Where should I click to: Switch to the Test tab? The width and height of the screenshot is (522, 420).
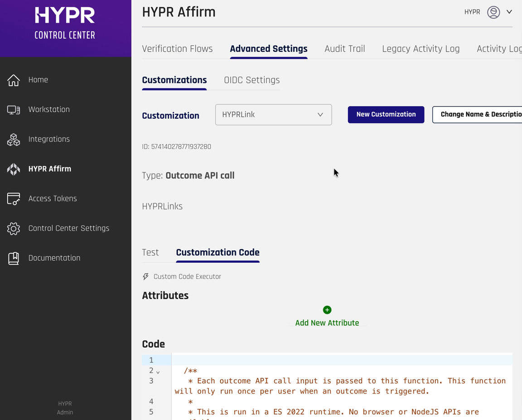tap(150, 252)
